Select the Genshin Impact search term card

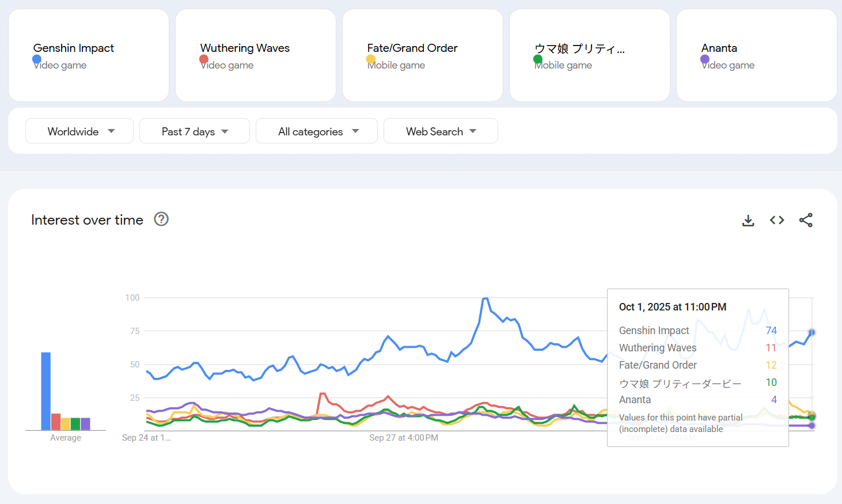(89, 55)
